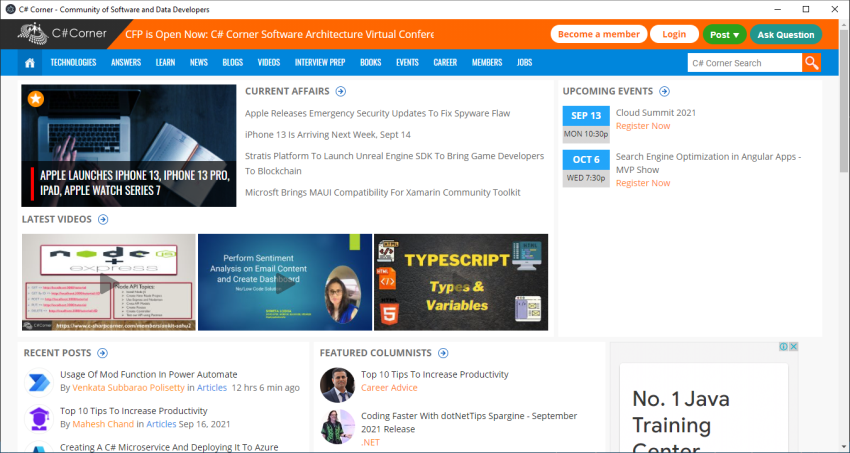Viewport: 850px width, 453px height.
Task: Close the Java Training advertisement
Action: 793,347
